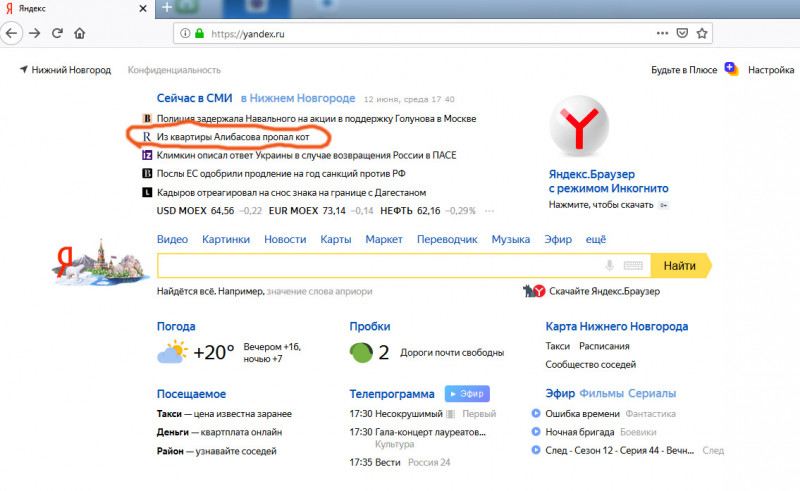Open Карта Нижнего Новгорода link
Viewport: 800px width, 491px height.
pyautogui.click(x=616, y=326)
